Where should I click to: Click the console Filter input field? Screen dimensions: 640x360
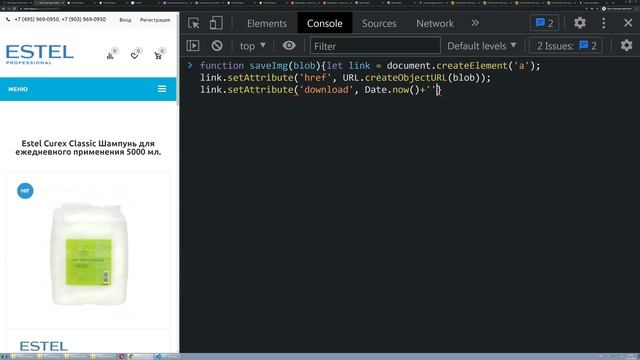[x=375, y=46]
